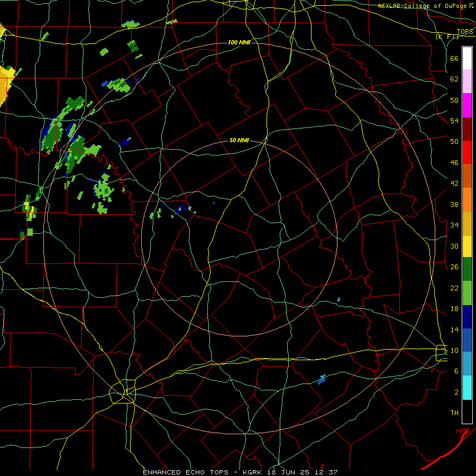This screenshot has width=476, height=476.
Task: Pick the dark green swatch in the scale
Action: click(x=467, y=269)
